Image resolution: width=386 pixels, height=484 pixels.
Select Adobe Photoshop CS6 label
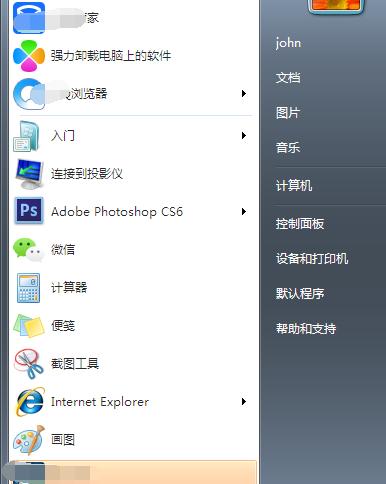click(x=117, y=212)
